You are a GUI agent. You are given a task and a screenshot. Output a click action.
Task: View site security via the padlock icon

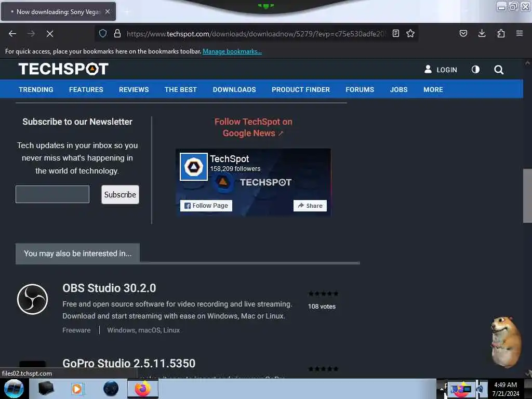(x=117, y=33)
